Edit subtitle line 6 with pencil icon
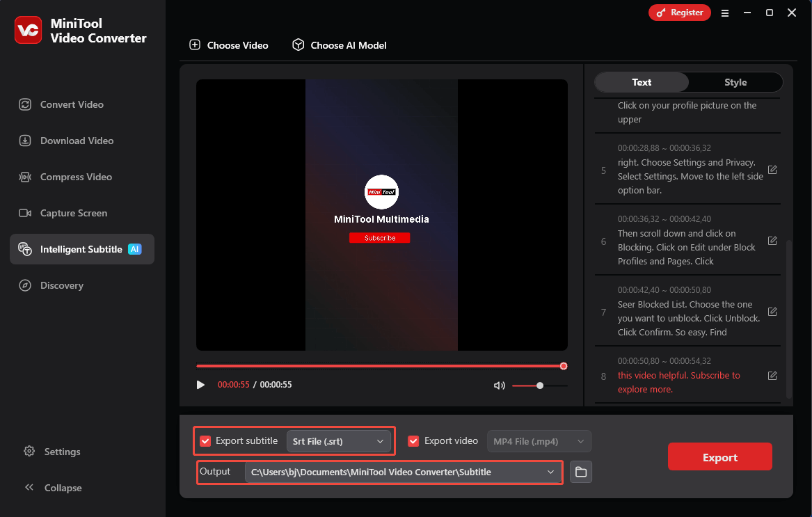The height and width of the screenshot is (517, 812). coord(772,241)
